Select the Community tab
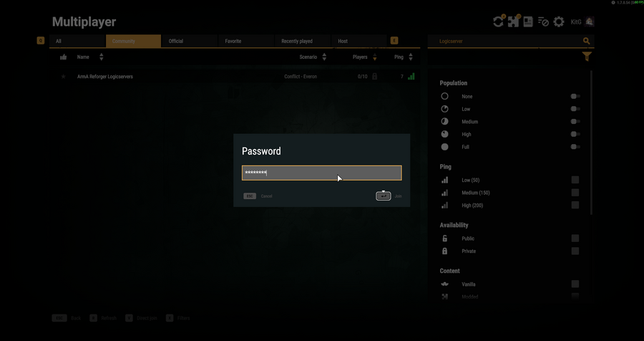Screen dimensions: 644x341 tap(134, 41)
